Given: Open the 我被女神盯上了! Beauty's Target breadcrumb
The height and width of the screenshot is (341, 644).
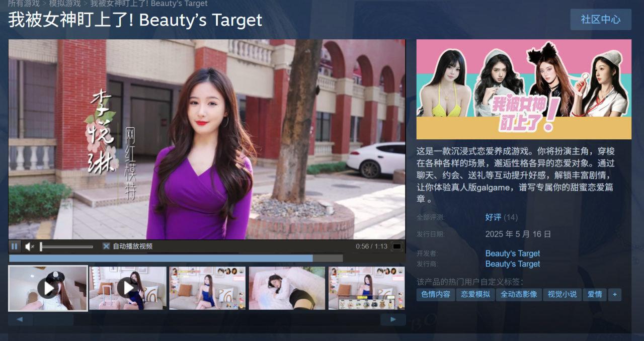Looking at the screenshot, I should click(x=149, y=4).
